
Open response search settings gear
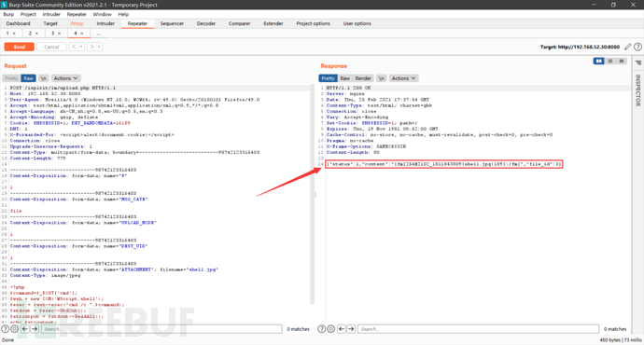pos(331,329)
